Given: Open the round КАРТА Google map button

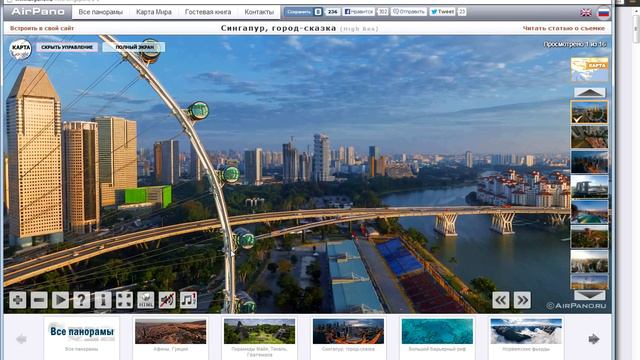Looking at the screenshot, I should tap(20, 49).
